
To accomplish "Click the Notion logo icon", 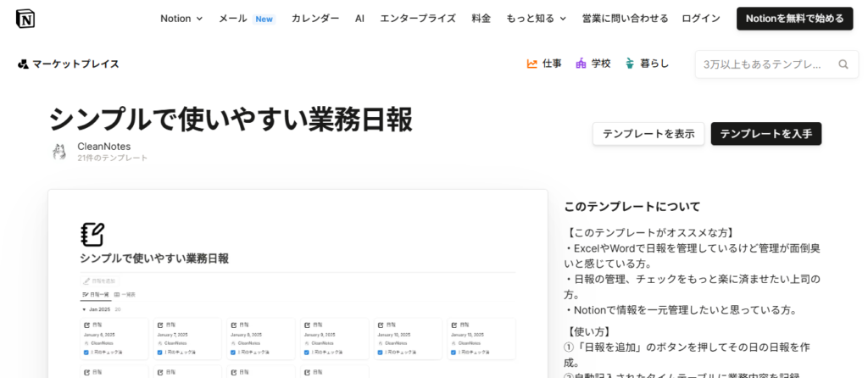I will [25, 19].
